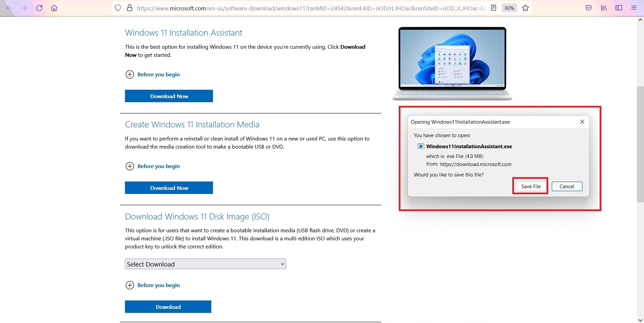Click 'Would you like to save this file?' text
This screenshot has height=323, width=644.
[449, 174]
